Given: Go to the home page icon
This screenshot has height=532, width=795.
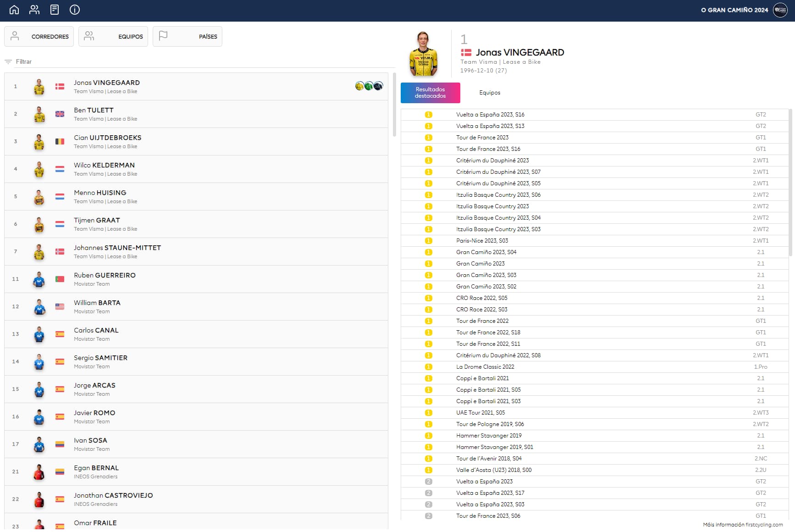Looking at the screenshot, I should (x=14, y=10).
